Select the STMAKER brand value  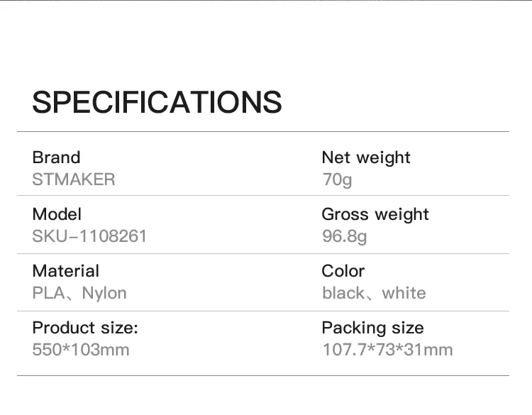[73, 179]
